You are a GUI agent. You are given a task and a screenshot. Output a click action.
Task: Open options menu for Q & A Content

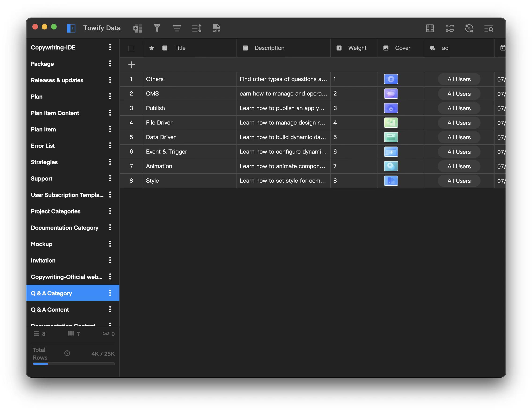(110, 309)
